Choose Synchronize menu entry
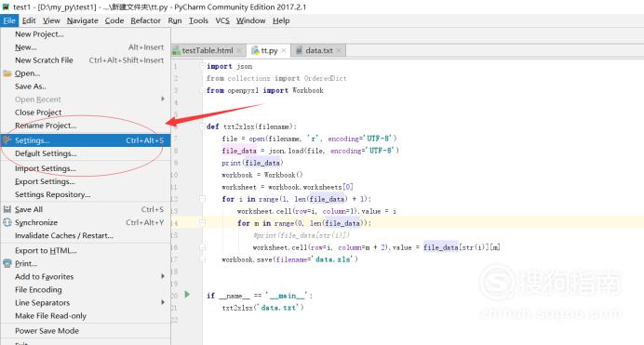This screenshot has width=644, height=345. click(x=86, y=222)
